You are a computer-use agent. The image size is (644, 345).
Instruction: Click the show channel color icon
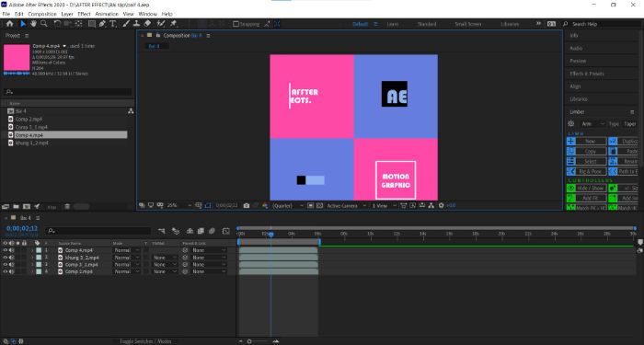265,205
